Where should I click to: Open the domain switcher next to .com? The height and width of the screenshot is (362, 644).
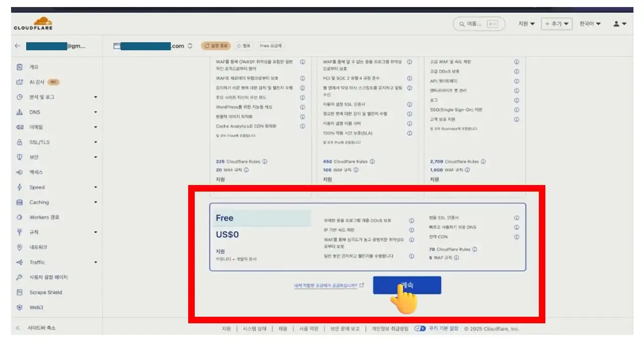pyautogui.click(x=190, y=46)
